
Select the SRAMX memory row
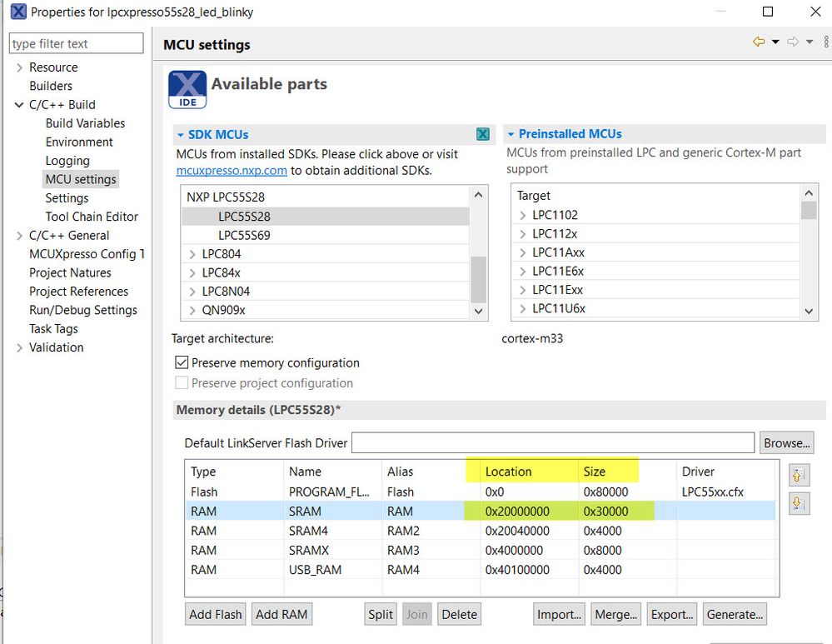tap(480, 550)
